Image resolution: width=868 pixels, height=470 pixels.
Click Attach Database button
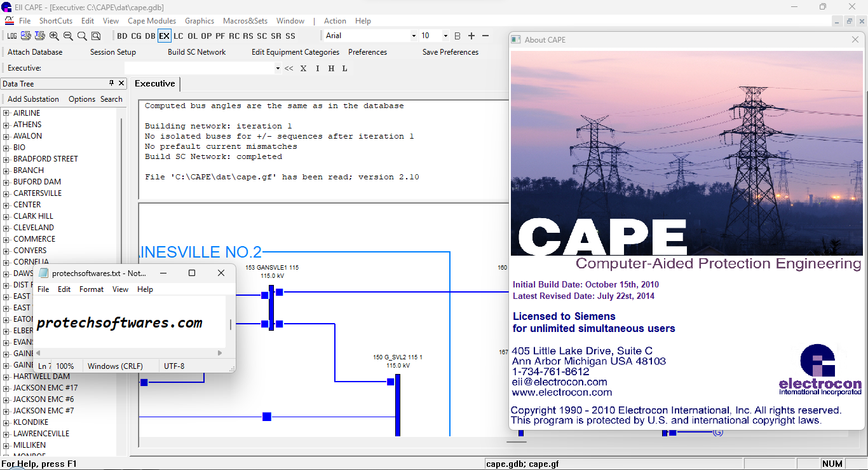click(x=35, y=52)
